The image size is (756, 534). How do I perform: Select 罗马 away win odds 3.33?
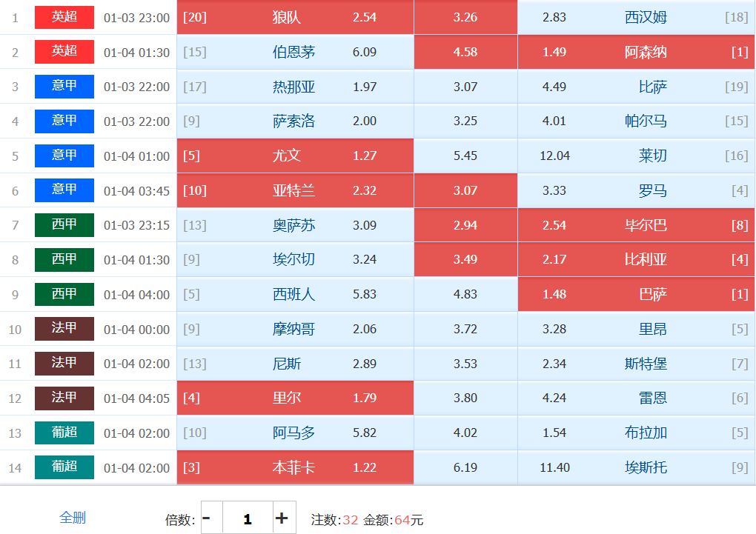coord(636,190)
